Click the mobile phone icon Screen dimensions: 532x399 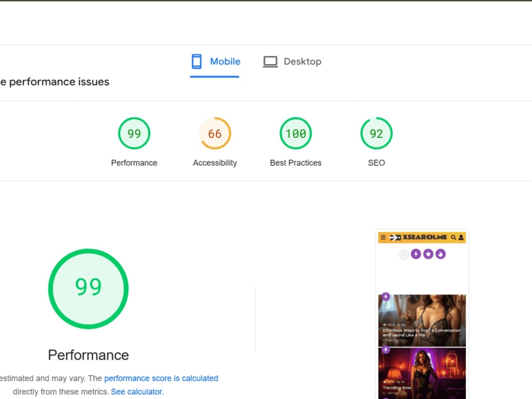[196, 61]
